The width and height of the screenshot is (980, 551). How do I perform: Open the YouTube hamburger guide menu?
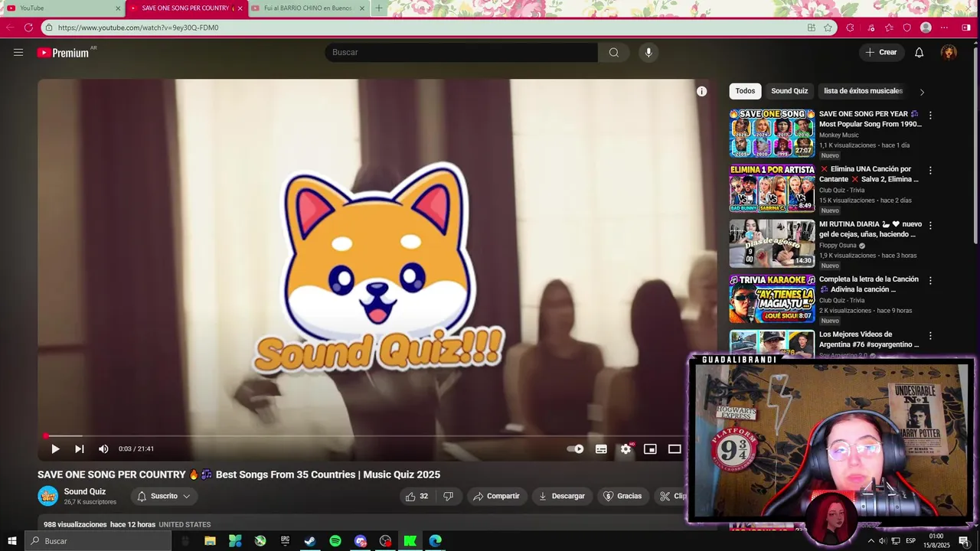click(18, 52)
